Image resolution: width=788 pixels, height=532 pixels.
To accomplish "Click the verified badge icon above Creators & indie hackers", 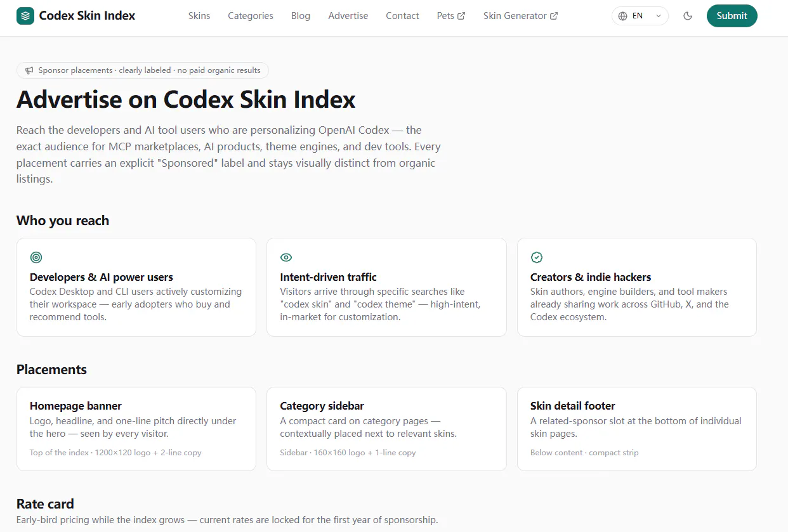I will 537,257.
